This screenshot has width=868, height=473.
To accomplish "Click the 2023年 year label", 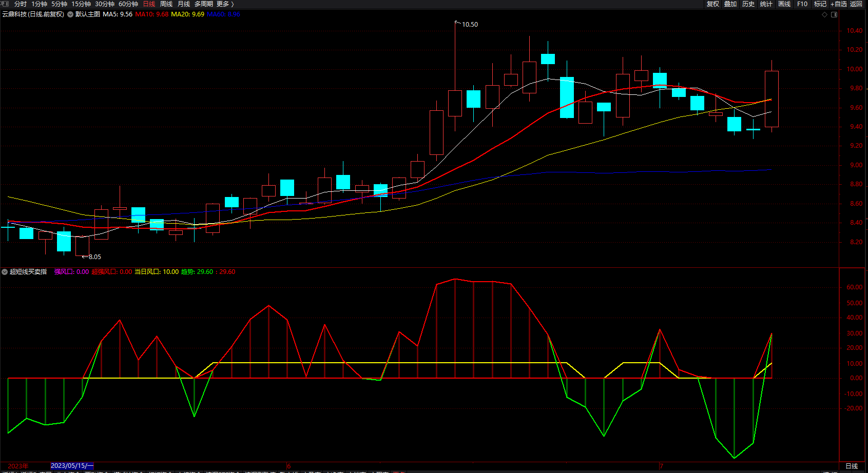I will point(18,466).
